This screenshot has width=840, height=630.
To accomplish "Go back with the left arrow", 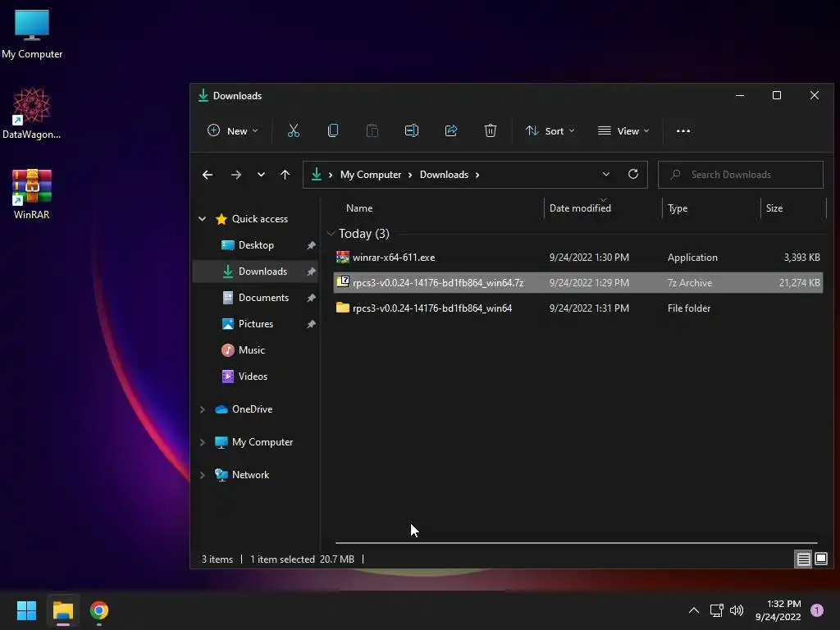I will click(208, 175).
